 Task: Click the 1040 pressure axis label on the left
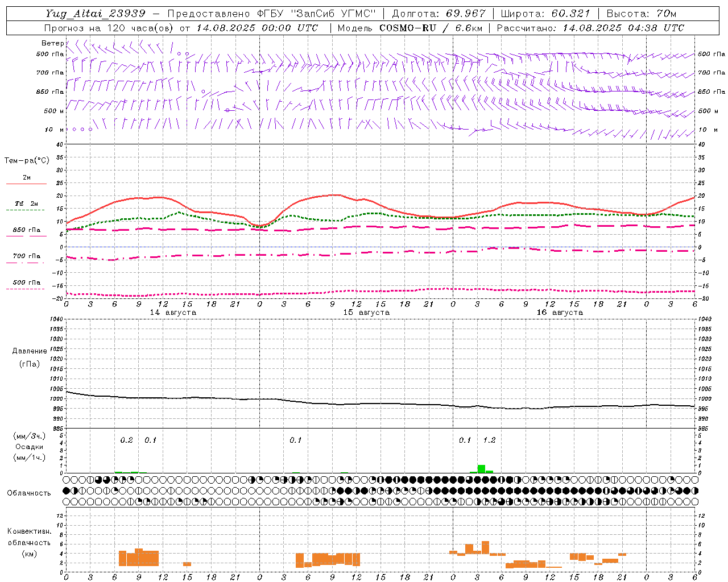tap(56, 319)
